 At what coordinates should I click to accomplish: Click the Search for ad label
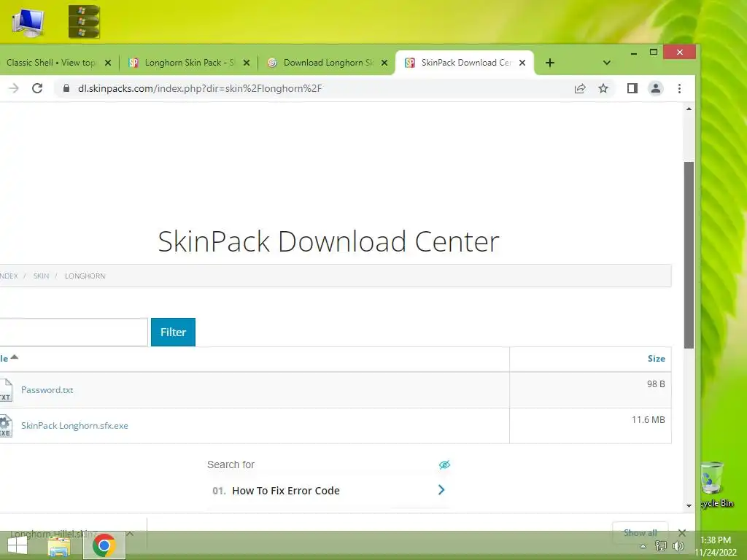point(231,464)
